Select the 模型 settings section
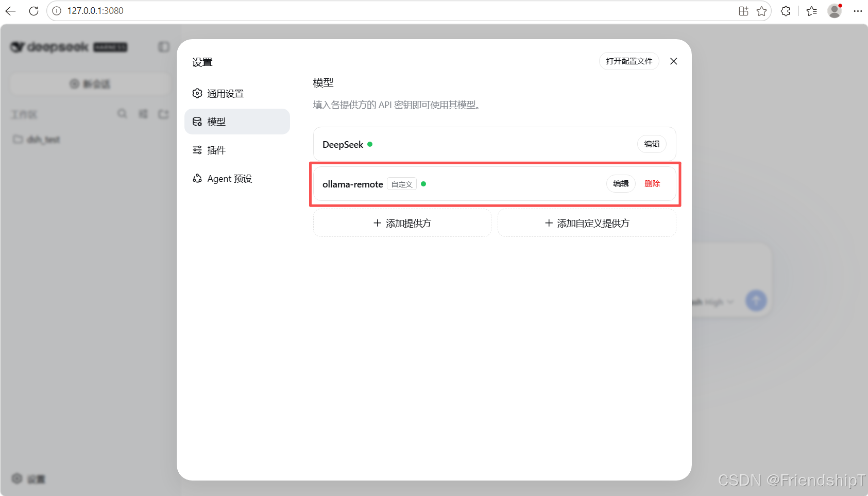The width and height of the screenshot is (868, 496). click(237, 122)
